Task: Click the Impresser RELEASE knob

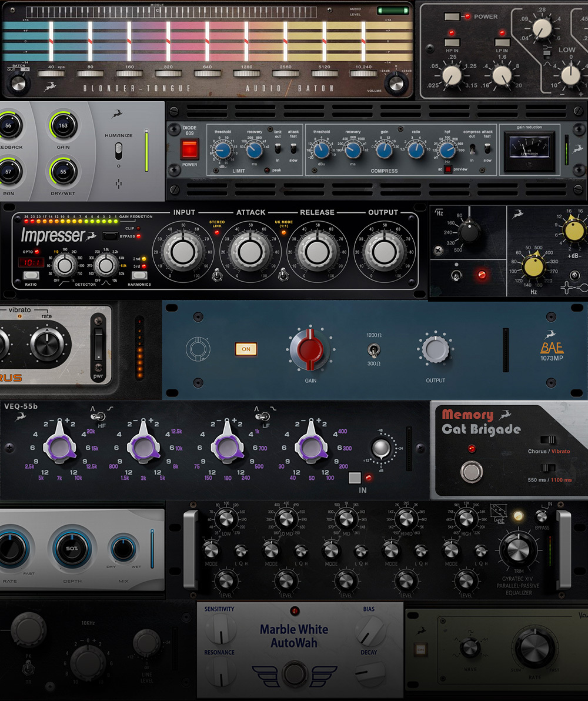Action: point(317,252)
